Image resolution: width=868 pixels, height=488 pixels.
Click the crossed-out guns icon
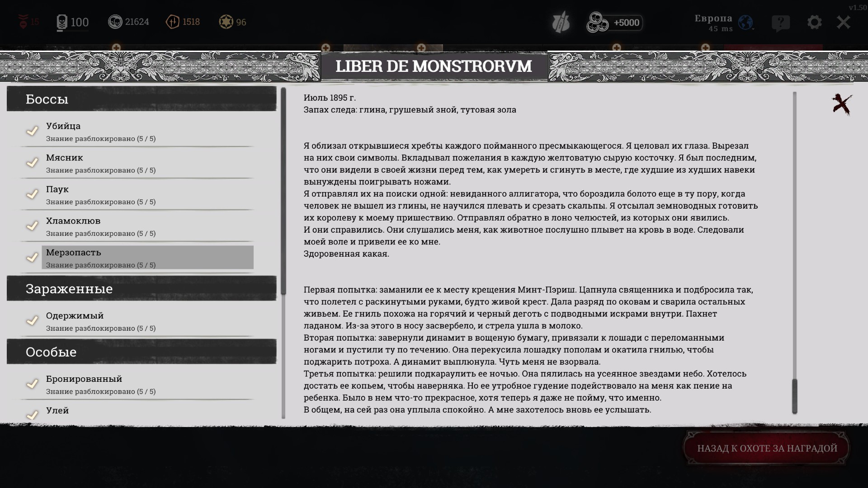click(561, 23)
